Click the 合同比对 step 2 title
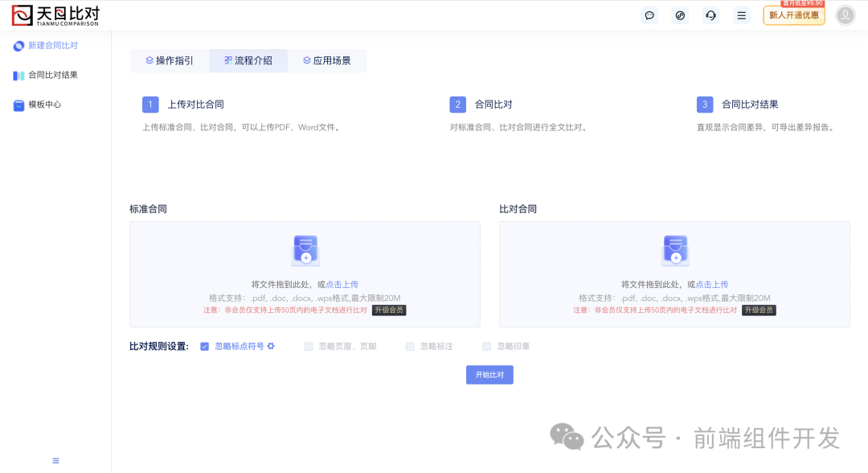Viewport: 868px width, 473px height. (493, 104)
